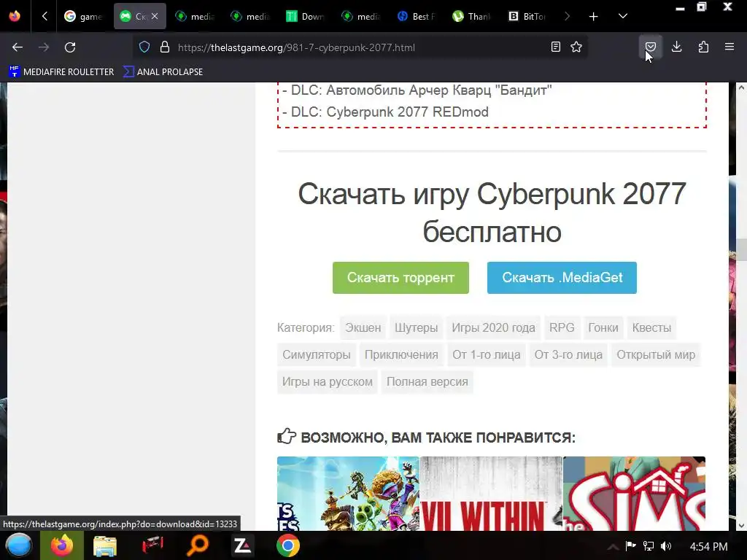Toggle reader view icon

(555, 47)
